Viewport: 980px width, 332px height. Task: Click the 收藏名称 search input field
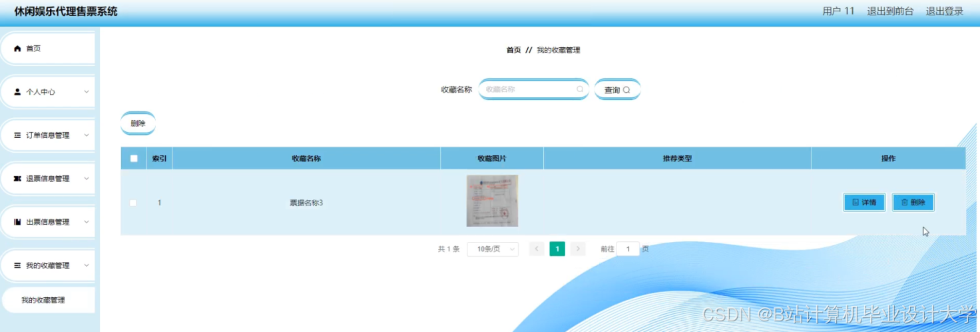533,89
